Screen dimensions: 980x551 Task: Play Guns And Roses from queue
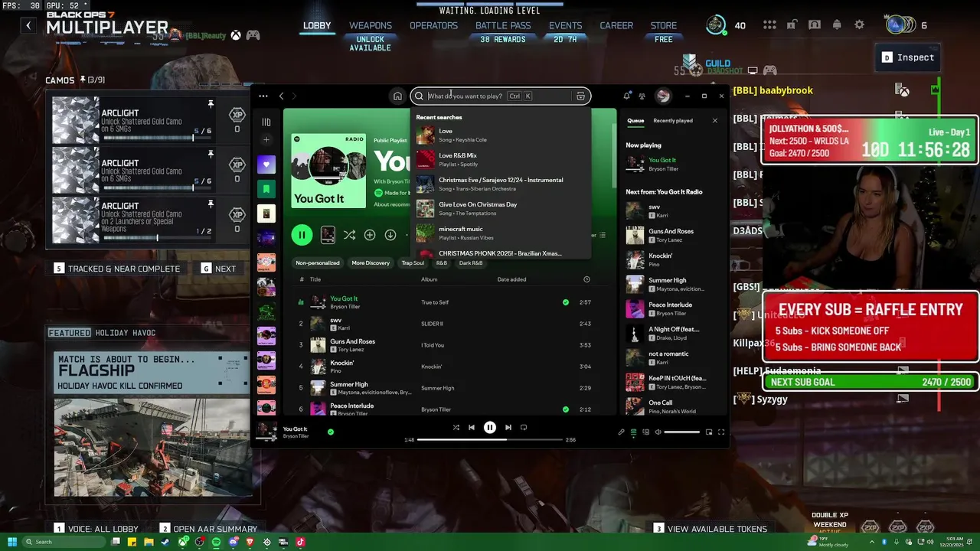[x=671, y=235]
